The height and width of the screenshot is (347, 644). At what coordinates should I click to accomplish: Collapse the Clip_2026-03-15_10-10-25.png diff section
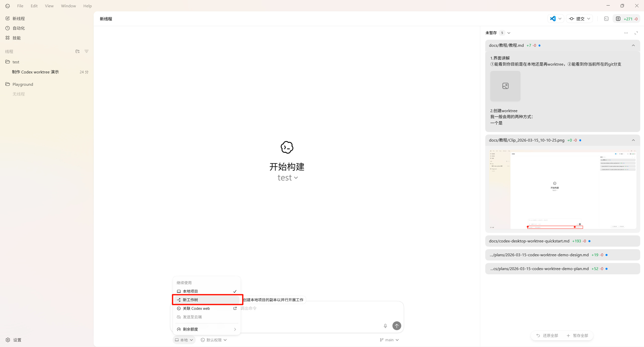coord(633,140)
